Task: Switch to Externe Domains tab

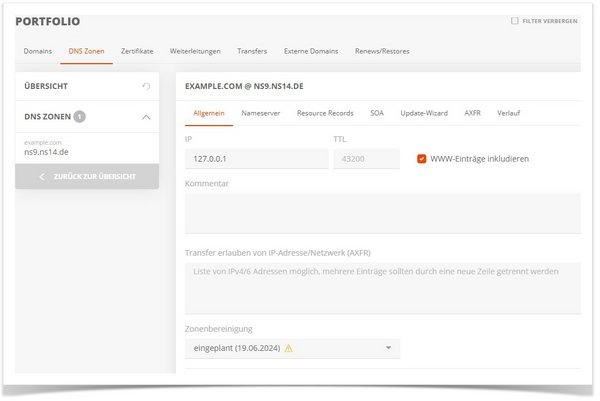Action: 311,51
